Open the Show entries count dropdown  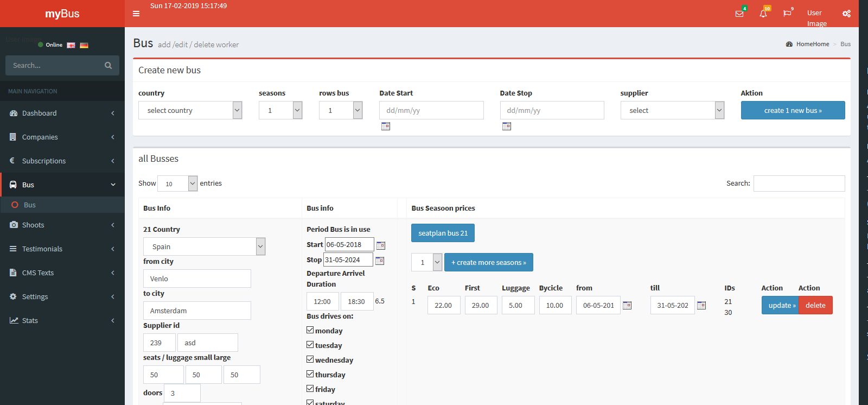pyautogui.click(x=177, y=183)
